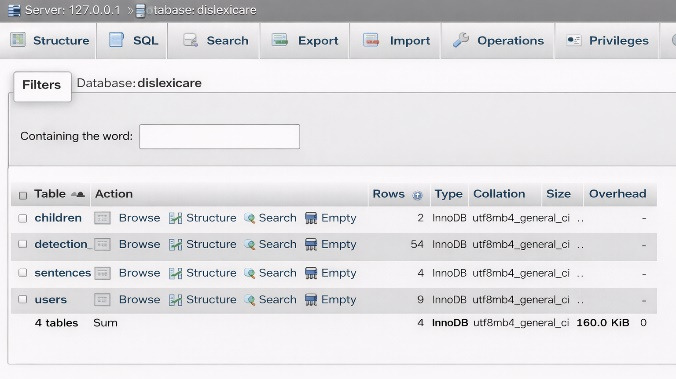Empty the sentences table

click(x=338, y=273)
